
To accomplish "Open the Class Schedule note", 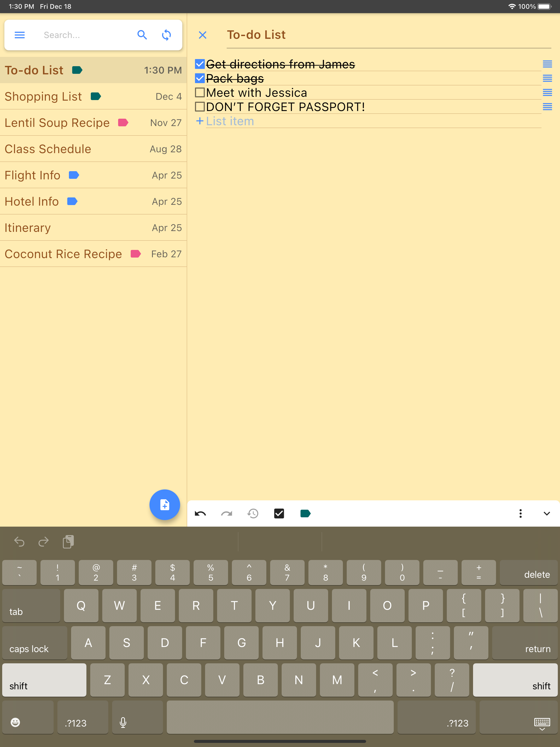I will tap(93, 149).
